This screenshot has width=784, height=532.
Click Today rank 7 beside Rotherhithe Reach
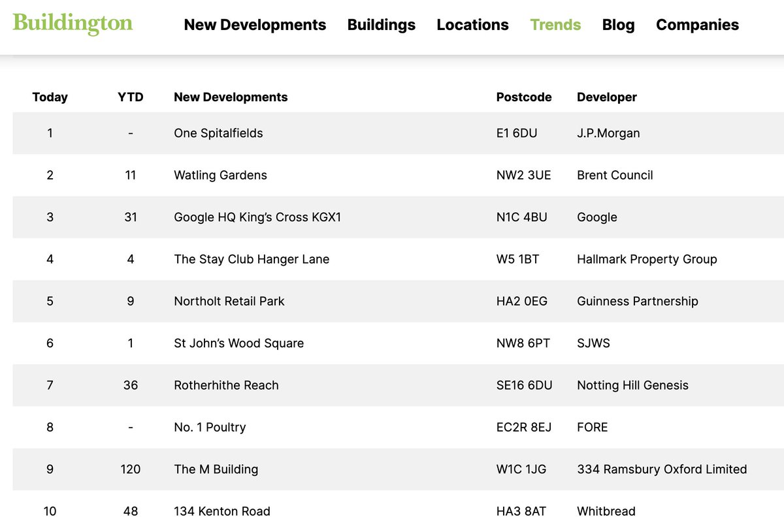50,385
